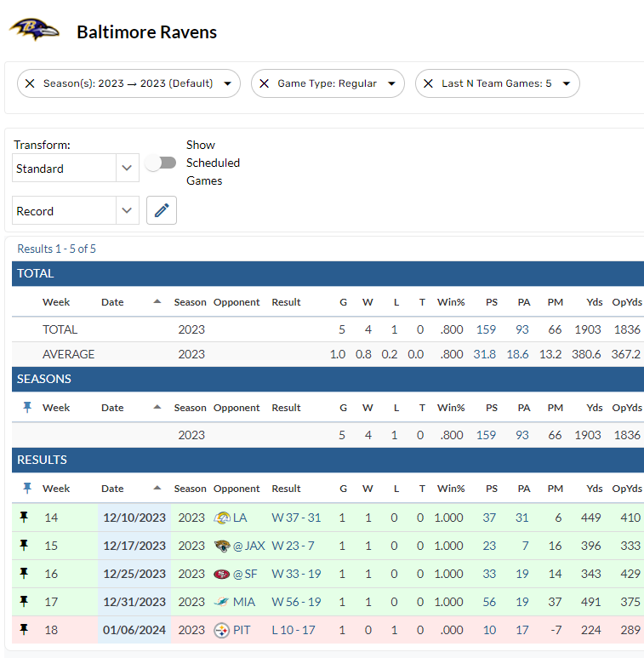The image size is (644, 658).
Task: Click the 12/25/2023 date cell
Action: (x=134, y=574)
